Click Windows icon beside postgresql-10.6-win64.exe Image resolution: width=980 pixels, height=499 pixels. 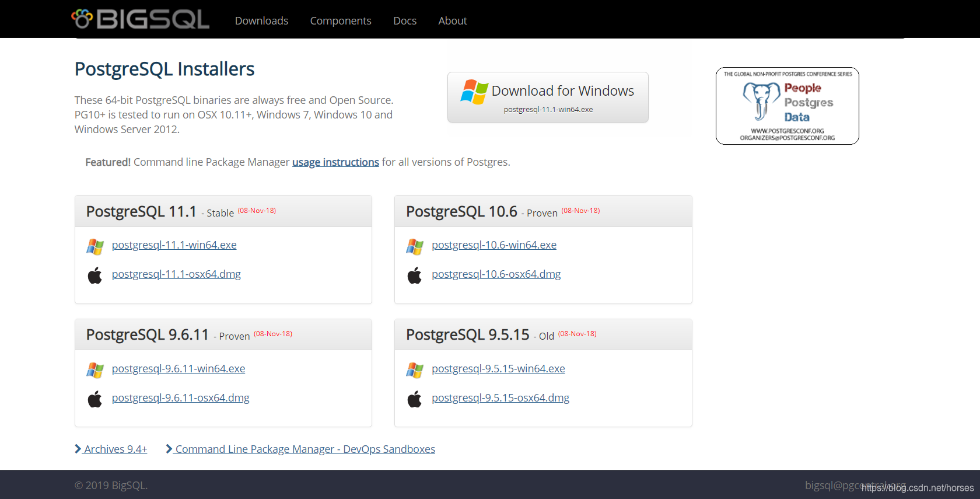(415, 246)
